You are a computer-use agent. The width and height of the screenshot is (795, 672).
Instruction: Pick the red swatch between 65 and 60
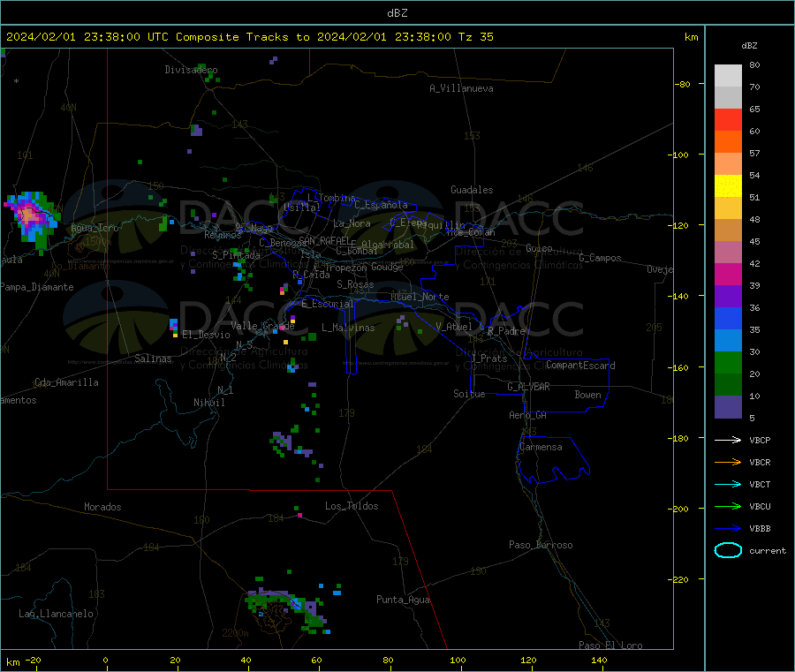point(728,119)
